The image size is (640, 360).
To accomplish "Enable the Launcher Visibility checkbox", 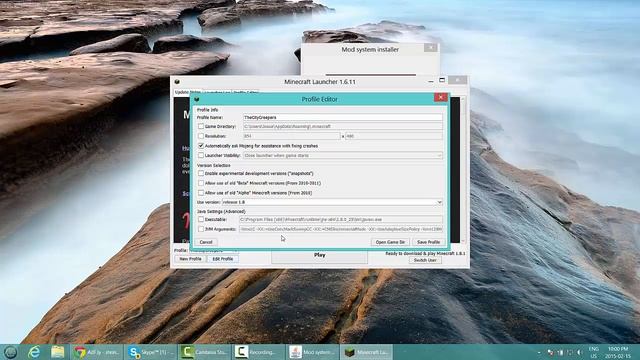I will tap(201, 156).
